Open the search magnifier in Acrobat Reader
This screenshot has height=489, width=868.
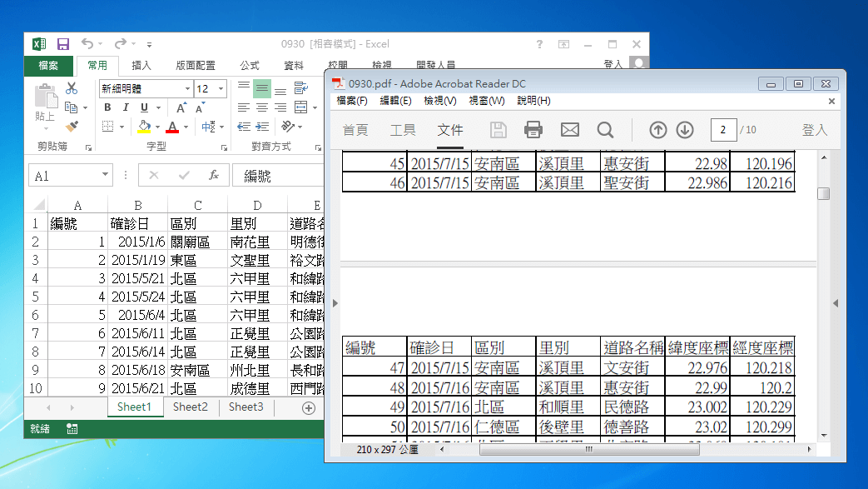click(x=605, y=129)
